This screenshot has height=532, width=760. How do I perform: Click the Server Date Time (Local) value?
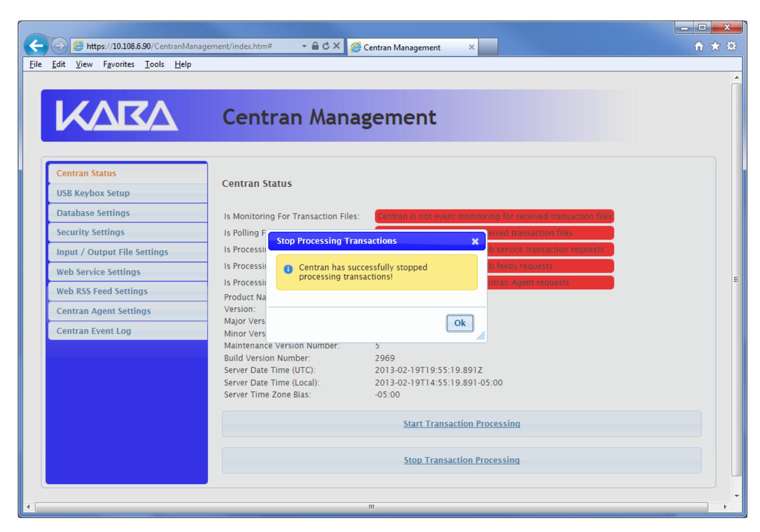pyautogui.click(x=439, y=383)
